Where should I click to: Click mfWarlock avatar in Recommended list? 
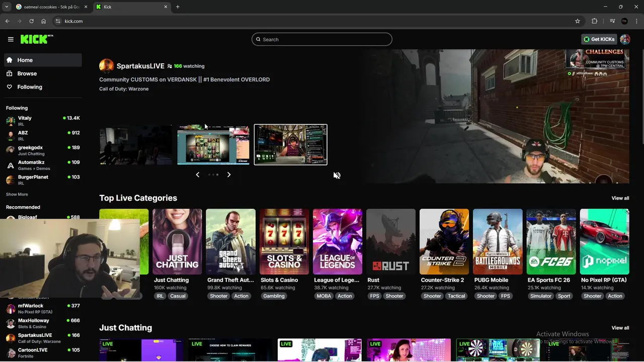pos(10,308)
